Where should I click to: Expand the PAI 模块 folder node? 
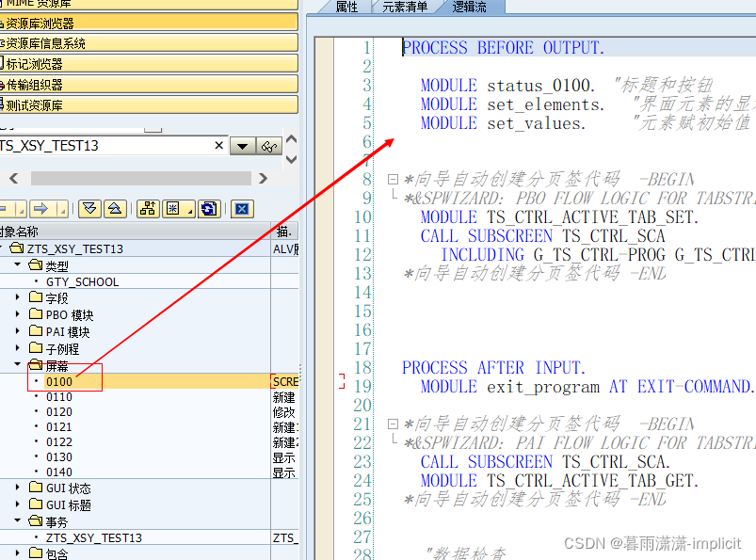(18, 331)
